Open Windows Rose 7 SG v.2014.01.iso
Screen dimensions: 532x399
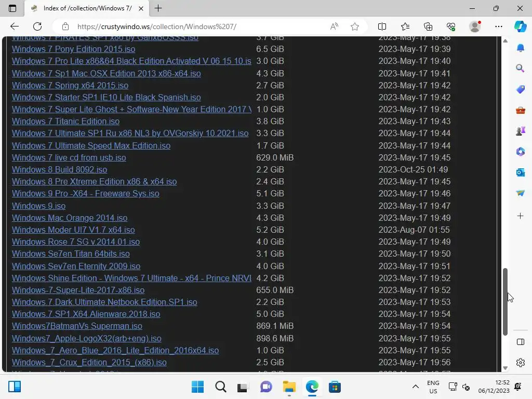(x=76, y=242)
